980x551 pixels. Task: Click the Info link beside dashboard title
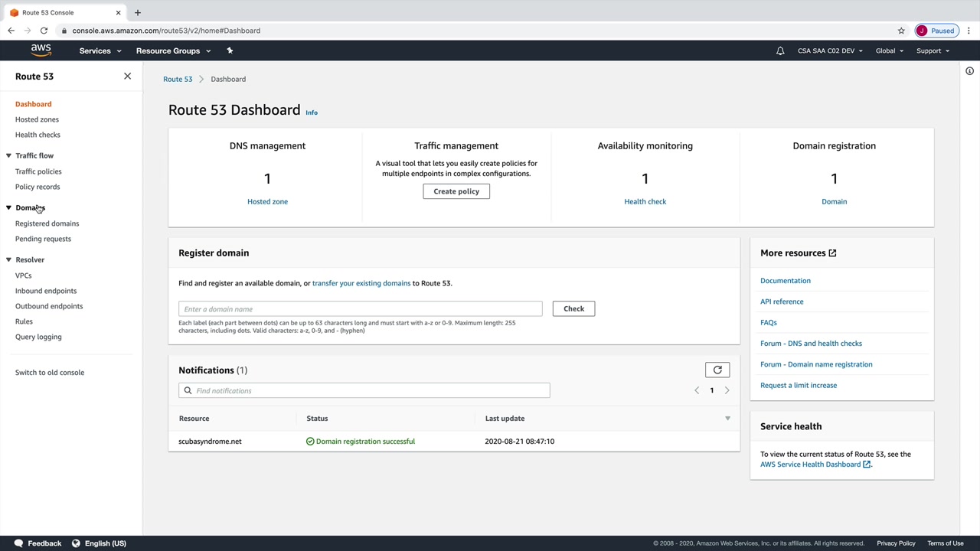312,112
